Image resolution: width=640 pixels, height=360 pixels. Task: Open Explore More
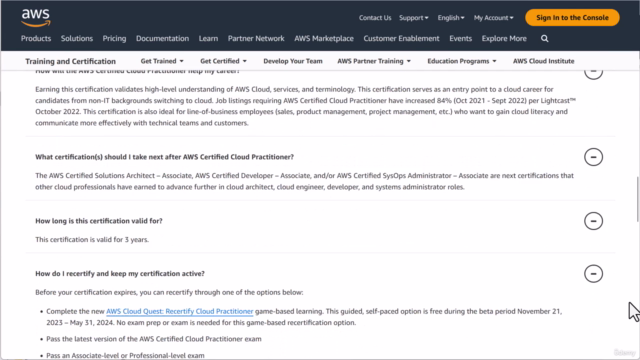click(x=504, y=38)
